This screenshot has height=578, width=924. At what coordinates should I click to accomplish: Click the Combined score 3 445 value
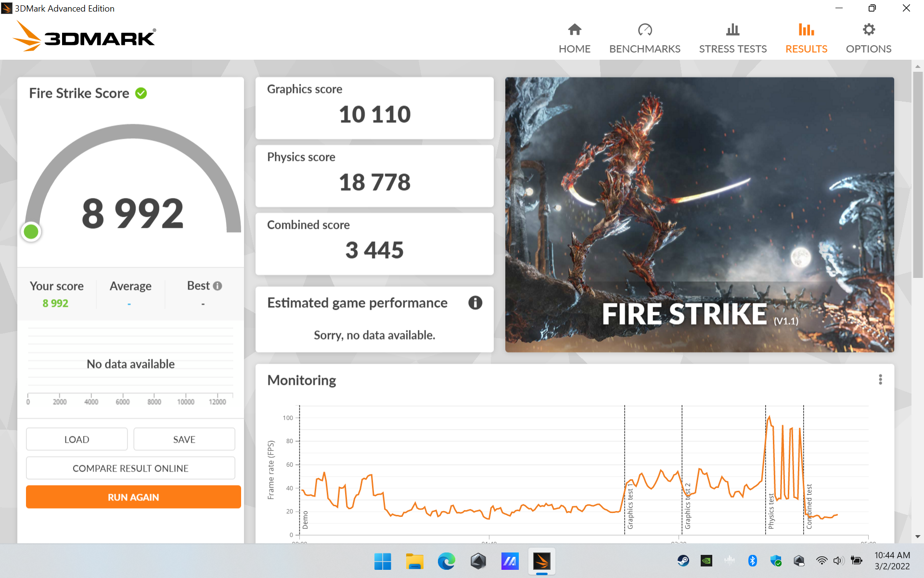click(x=374, y=250)
